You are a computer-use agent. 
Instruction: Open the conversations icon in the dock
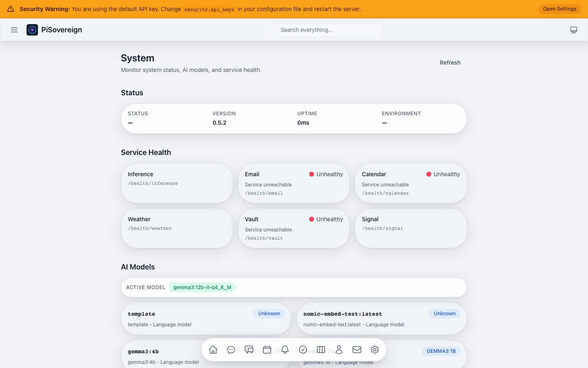[249, 350]
